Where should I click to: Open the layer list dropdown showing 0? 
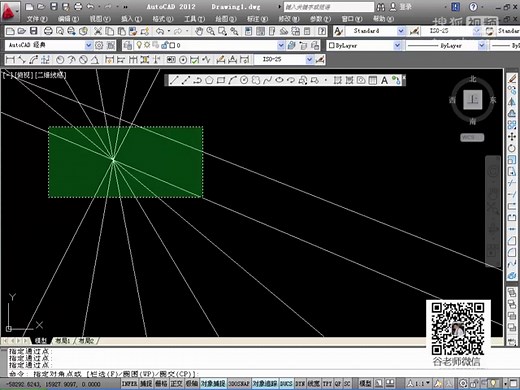pyautogui.click(x=281, y=45)
